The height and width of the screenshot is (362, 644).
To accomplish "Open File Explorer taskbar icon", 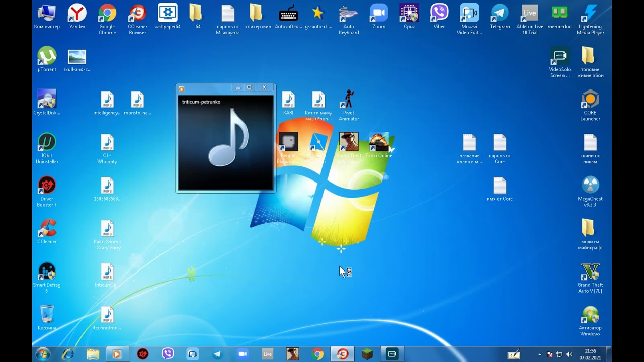I will pyautogui.click(x=93, y=354).
